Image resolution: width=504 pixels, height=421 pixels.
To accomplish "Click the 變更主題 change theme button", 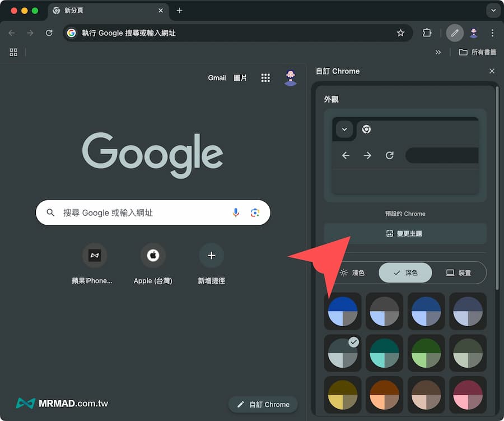I will pos(405,234).
